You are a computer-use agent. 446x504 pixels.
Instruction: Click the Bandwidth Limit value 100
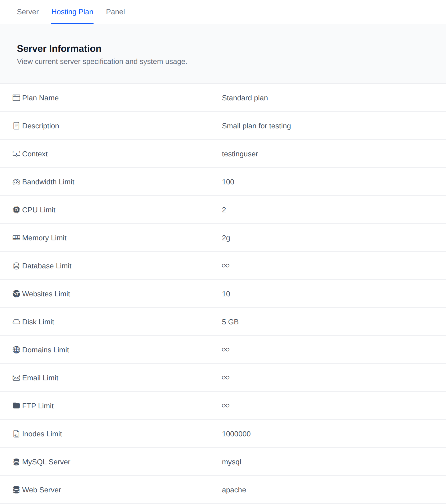[x=228, y=182]
